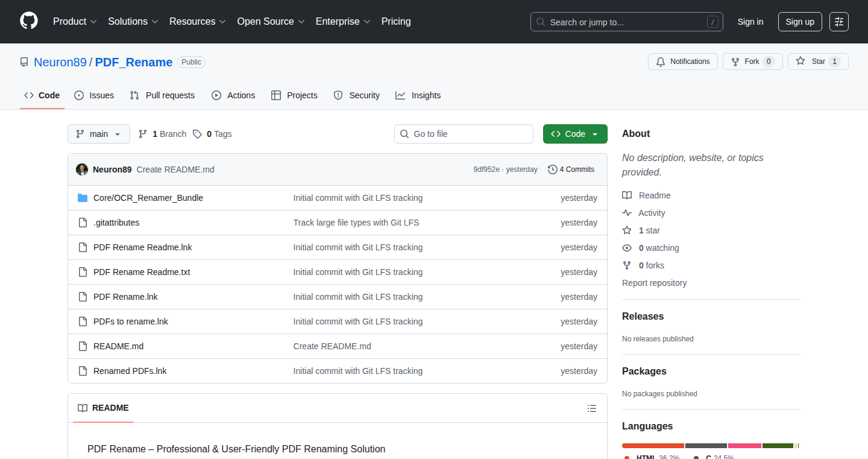The image size is (868, 459).
Task: Click the Sign up button
Action: (x=800, y=22)
